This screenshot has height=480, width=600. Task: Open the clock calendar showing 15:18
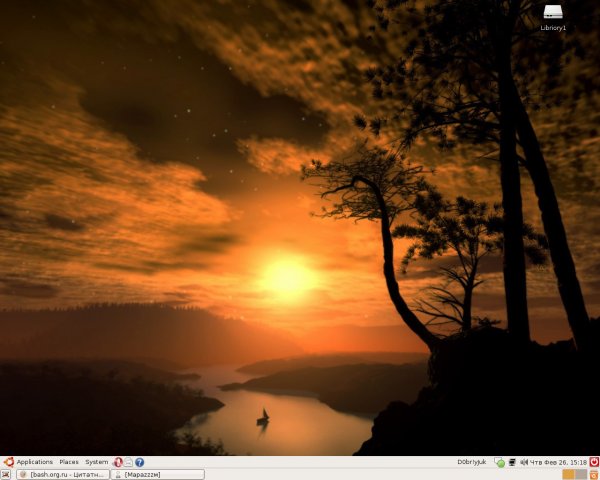(556, 462)
